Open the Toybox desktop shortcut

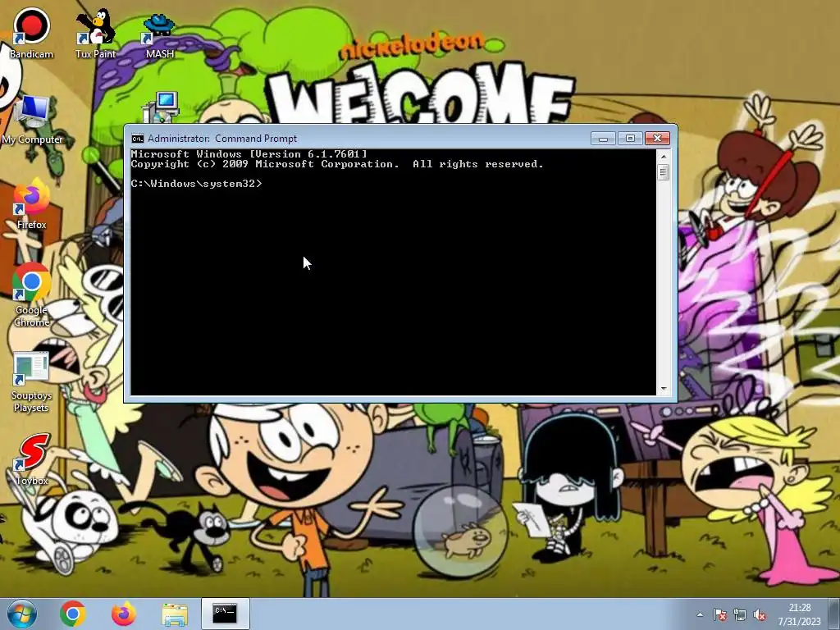click(x=32, y=459)
